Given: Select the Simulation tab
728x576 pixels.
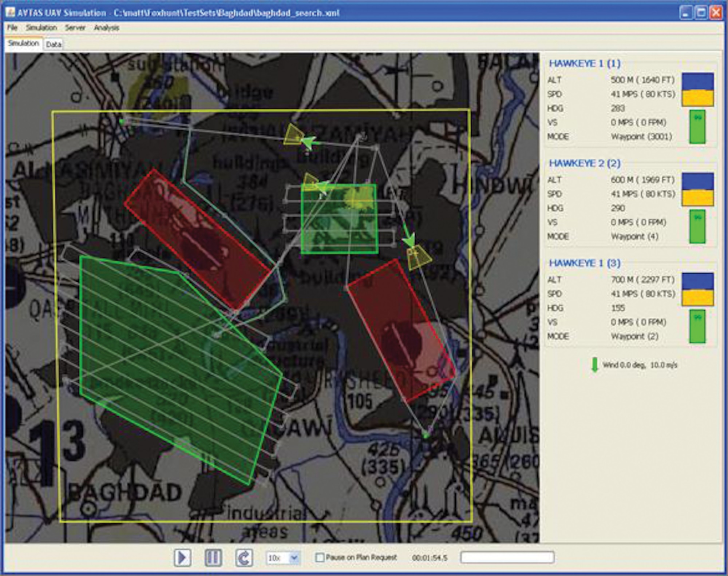Looking at the screenshot, I should pos(23,43).
